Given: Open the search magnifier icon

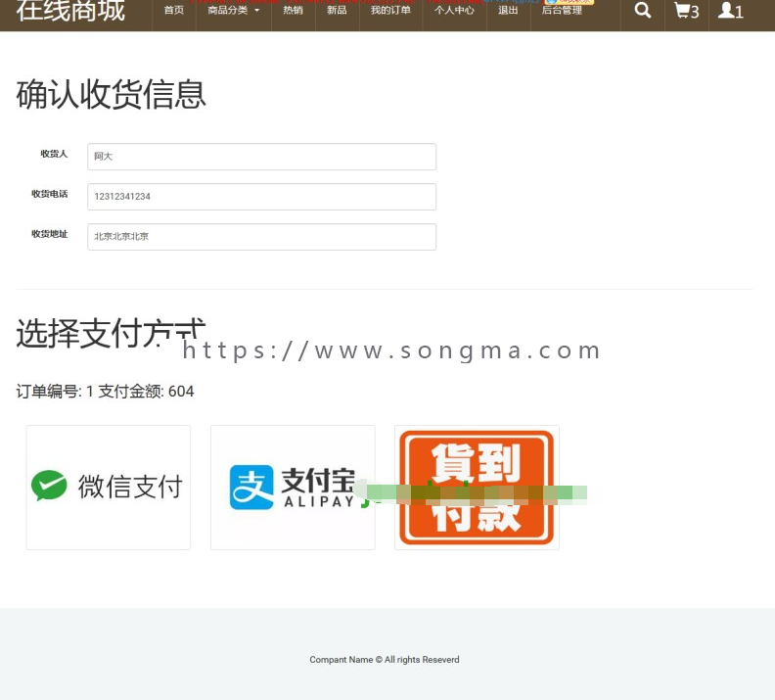Looking at the screenshot, I should (x=643, y=11).
